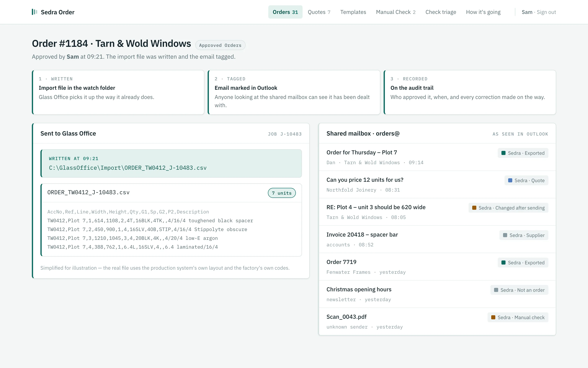Click grey swatch on Sedra Supplier tag
The image size is (588, 368).
505,235
